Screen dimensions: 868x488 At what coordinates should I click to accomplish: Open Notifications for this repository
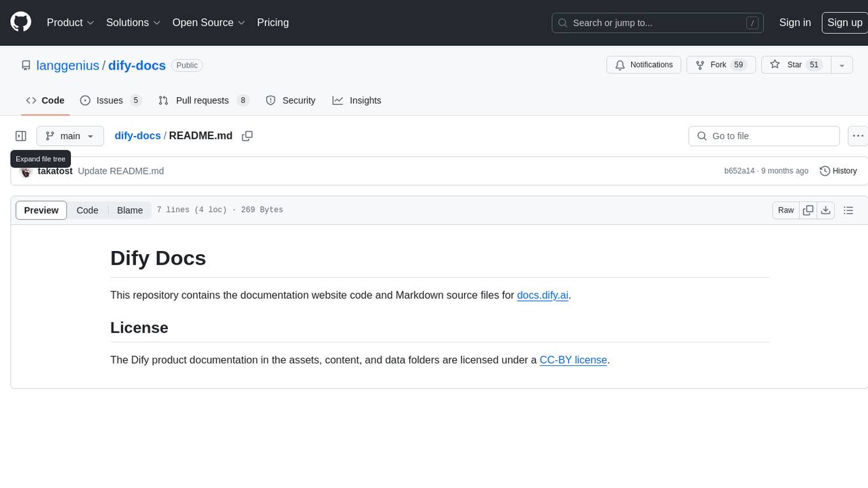(644, 65)
